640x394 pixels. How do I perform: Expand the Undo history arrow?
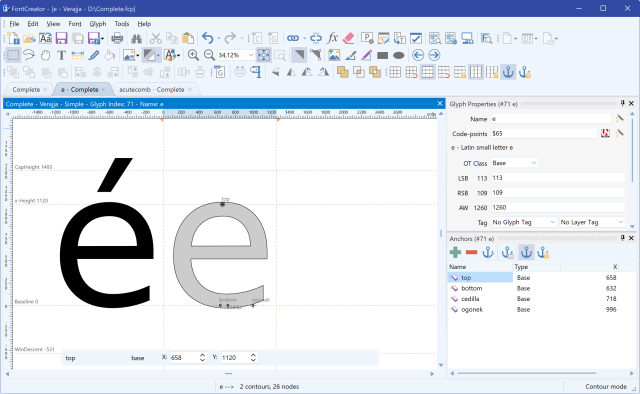[x=219, y=39]
